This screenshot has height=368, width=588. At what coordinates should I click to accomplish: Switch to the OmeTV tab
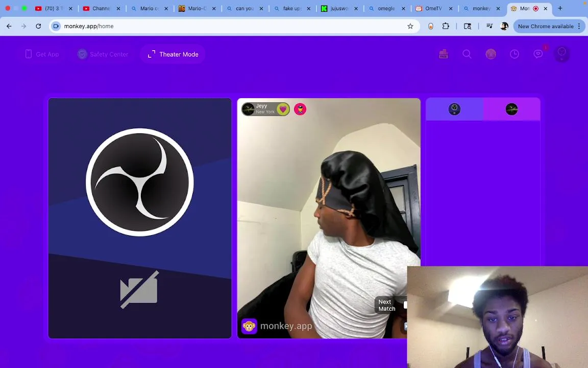click(433, 8)
